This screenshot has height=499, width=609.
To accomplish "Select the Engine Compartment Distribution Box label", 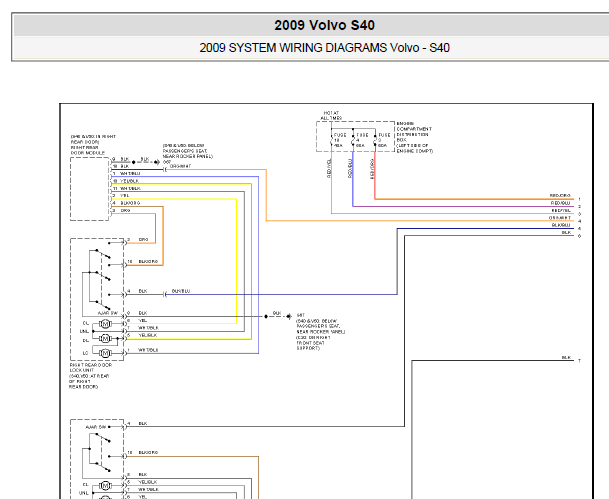I will [414, 137].
